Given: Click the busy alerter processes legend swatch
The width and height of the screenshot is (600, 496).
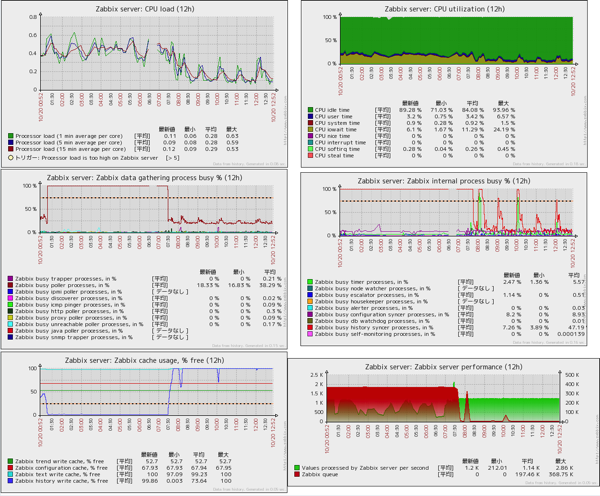Looking at the screenshot, I should 310,308.
